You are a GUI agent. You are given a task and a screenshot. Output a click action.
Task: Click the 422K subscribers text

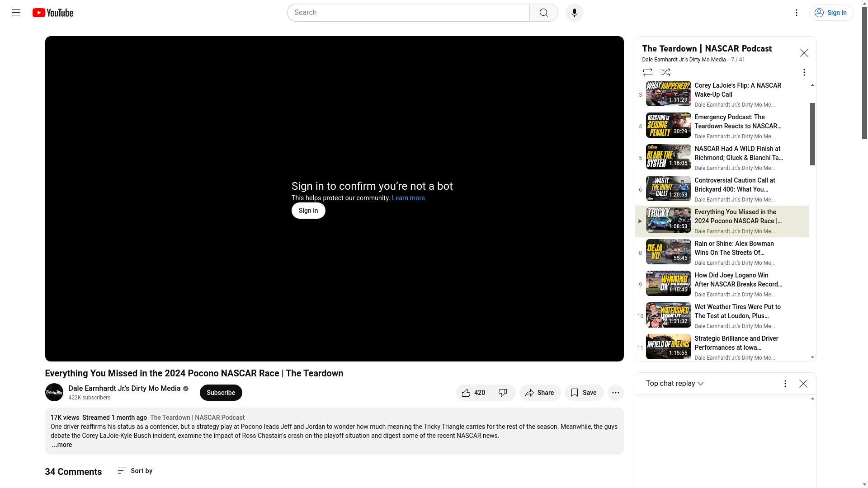(90, 398)
